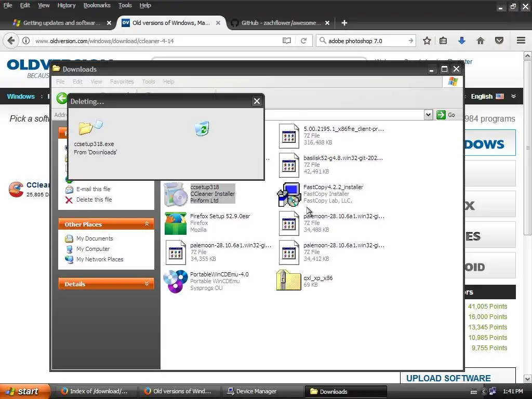Click E-mail this file link
The width and height of the screenshot is (532, 399).
tap(93, 189)
